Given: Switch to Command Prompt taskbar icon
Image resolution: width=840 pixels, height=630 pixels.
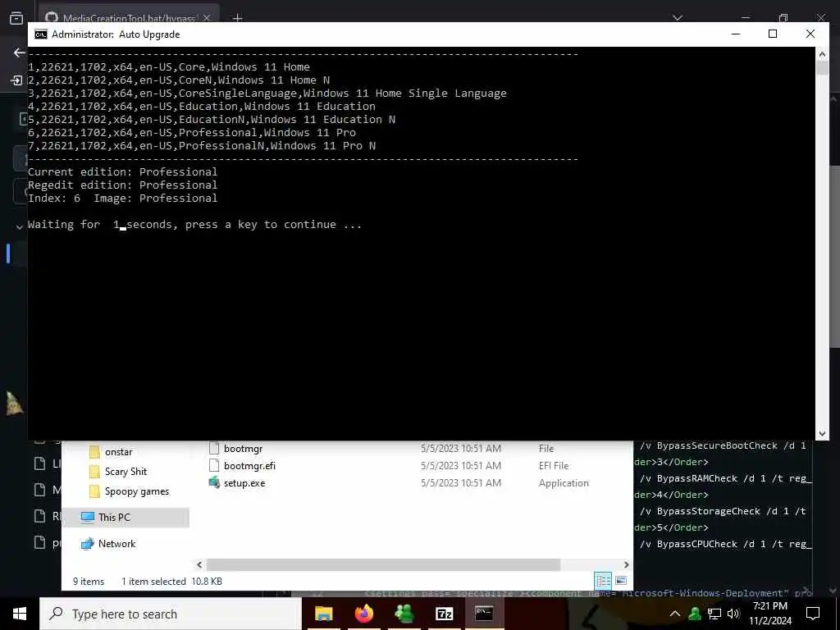Looking at the screenshot, I should pyautogui.click(x=484, y=614).
